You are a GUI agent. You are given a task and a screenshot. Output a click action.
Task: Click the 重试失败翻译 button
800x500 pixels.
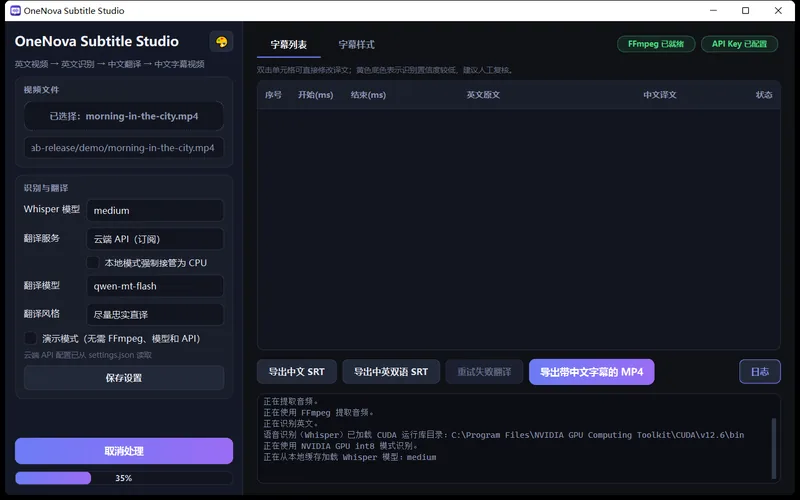(x=484, y=372)
